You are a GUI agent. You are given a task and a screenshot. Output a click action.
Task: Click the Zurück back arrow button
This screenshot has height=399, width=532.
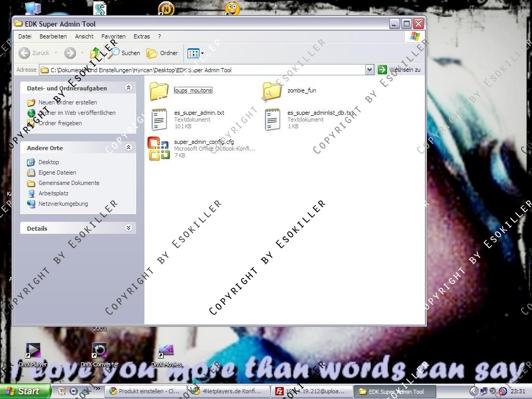coord(34,53)
